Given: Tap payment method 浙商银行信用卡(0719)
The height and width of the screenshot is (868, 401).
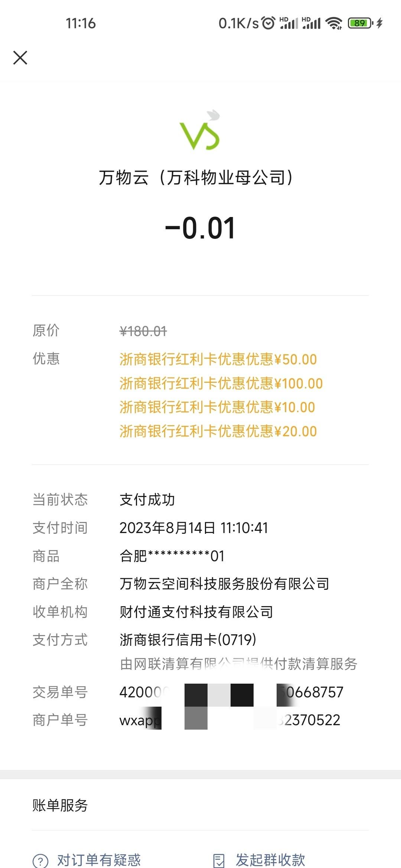Looking at the screenshot, I should [x=188, y=640].
